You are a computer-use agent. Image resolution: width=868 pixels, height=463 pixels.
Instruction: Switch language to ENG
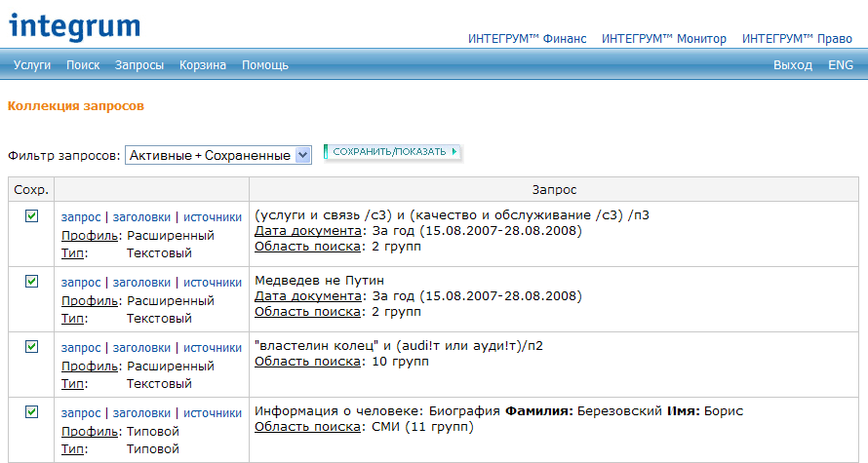tap(841, 65)
